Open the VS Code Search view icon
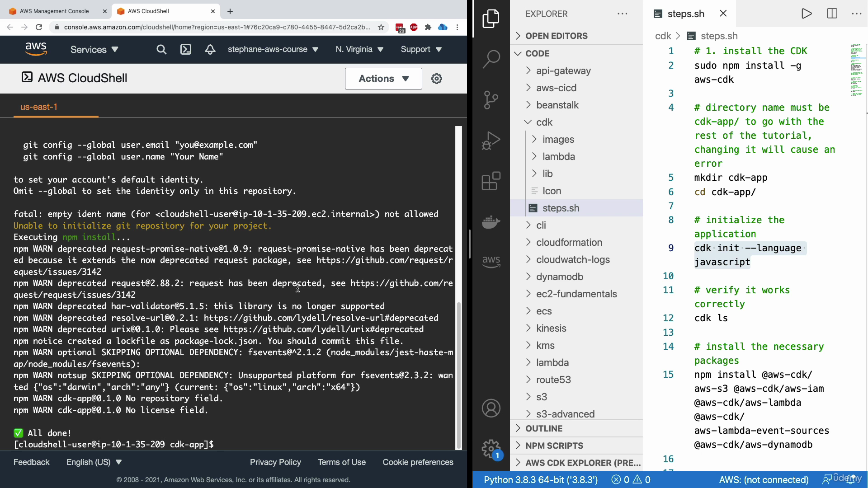868x488 pixels. click(491, 59)
